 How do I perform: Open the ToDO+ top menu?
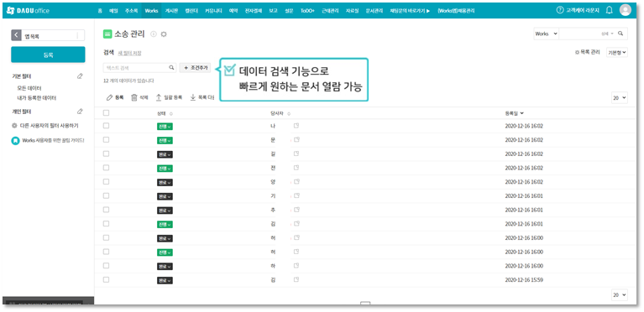coord(307,11)
